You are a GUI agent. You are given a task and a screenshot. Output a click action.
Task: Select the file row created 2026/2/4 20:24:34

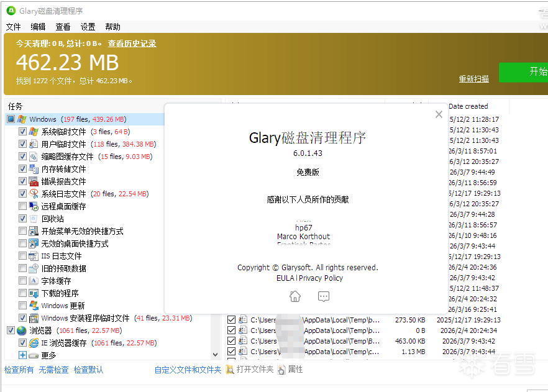click(x=365, y=330)
